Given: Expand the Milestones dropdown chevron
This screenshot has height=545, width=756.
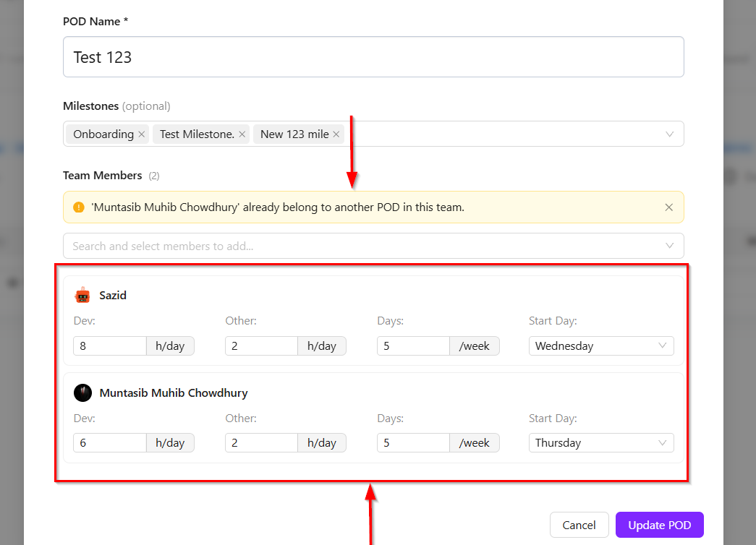Looking at the screenshot, I should click(x=669, y=134).
